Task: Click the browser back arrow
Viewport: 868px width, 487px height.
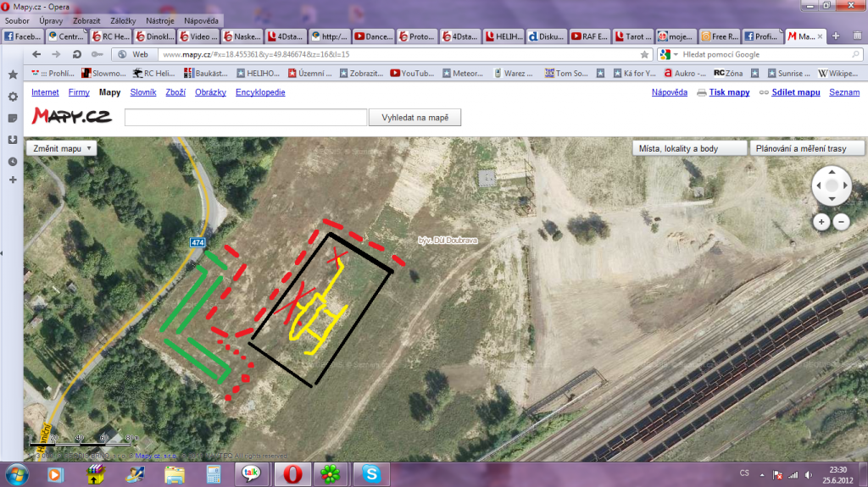Action: [36, 54]
